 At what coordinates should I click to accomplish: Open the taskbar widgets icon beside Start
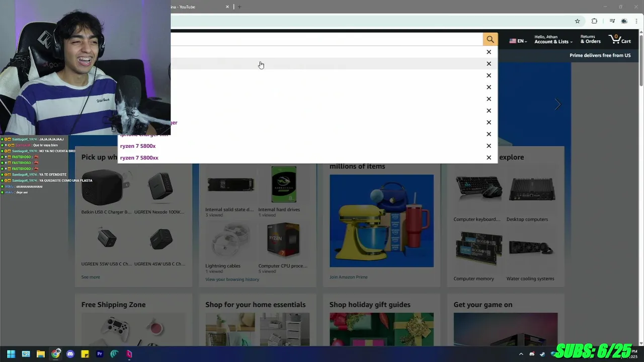(26, 354)
